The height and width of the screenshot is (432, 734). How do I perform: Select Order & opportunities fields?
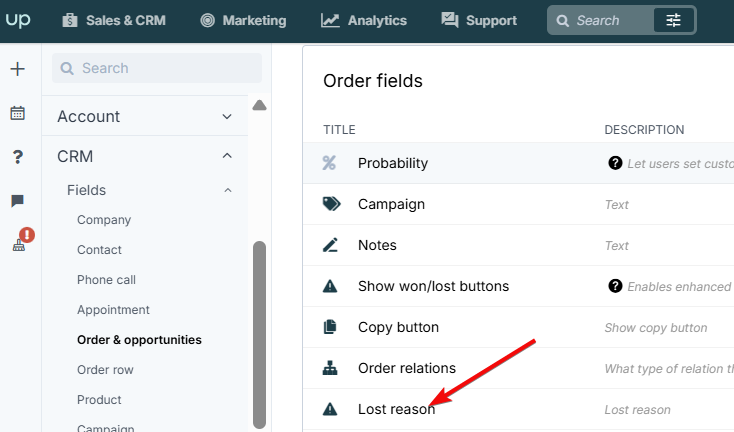click(139, 340)
